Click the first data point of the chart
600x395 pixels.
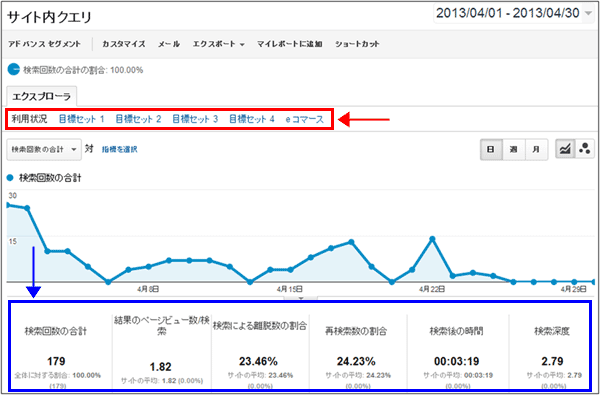point(8,205)
